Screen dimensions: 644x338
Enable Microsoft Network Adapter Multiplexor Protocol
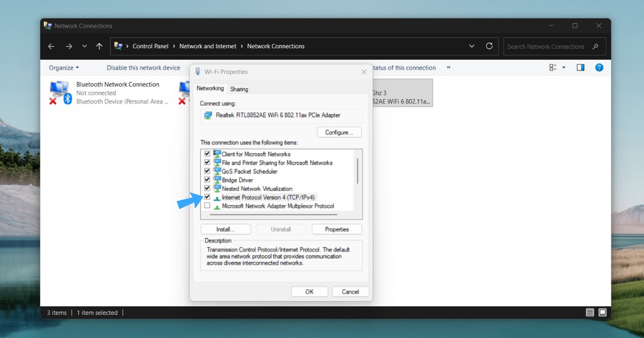(x=207, y=206)
